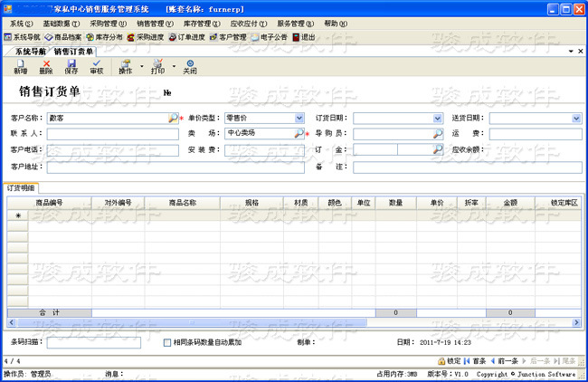The height and width of the screenshot is (382, 588).
Task: Open the 基础数据(T) menu
Action: coord(62,24)
